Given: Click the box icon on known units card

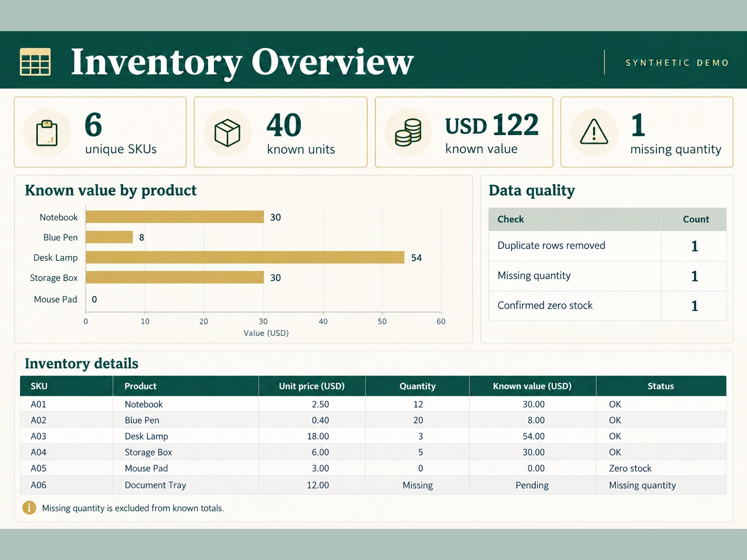Looking at the screenshot, I should (x=227, y=133).
